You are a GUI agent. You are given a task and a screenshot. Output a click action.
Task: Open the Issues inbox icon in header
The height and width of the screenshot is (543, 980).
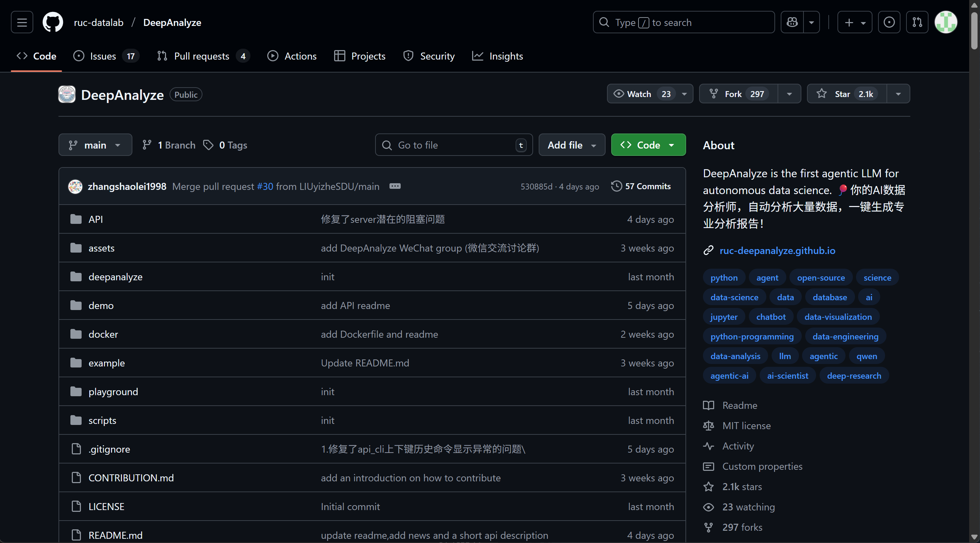(889, 22)
